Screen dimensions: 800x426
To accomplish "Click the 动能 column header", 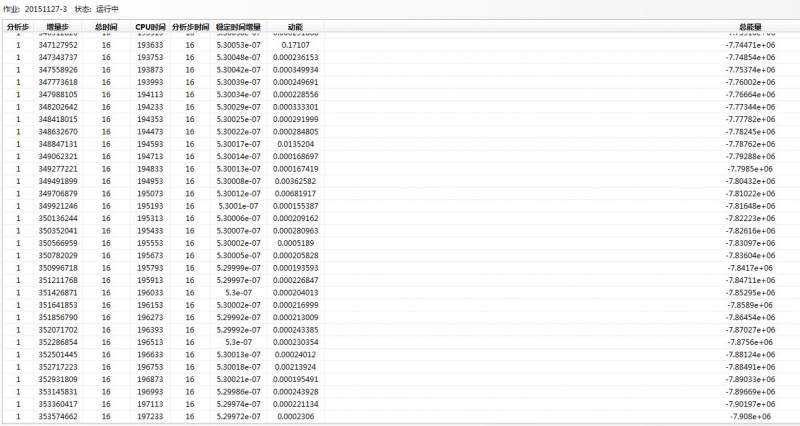I will [x=295, y=27].
